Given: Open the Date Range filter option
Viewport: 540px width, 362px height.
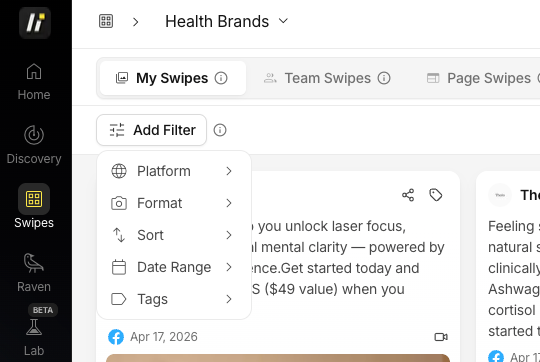Looking at the screenshot, I should pyautogui.click(x=174, y=267).
